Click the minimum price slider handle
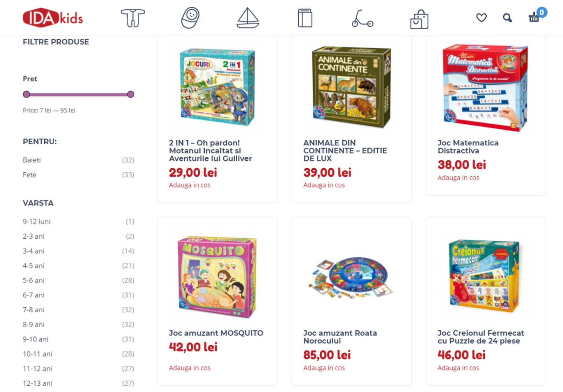 pos(26,94)
